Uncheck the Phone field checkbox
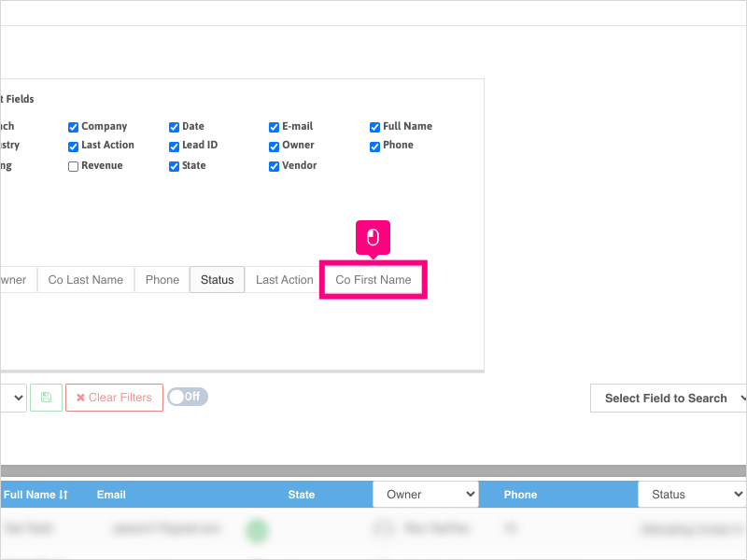The width and height of the screenshot is (747, 560). [375, 147]
